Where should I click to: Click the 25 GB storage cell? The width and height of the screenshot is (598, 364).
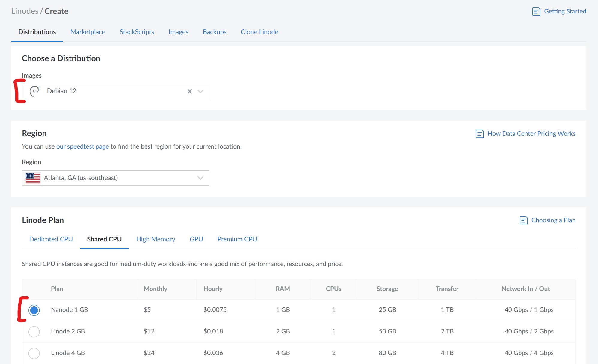click(x=387, y=310)
